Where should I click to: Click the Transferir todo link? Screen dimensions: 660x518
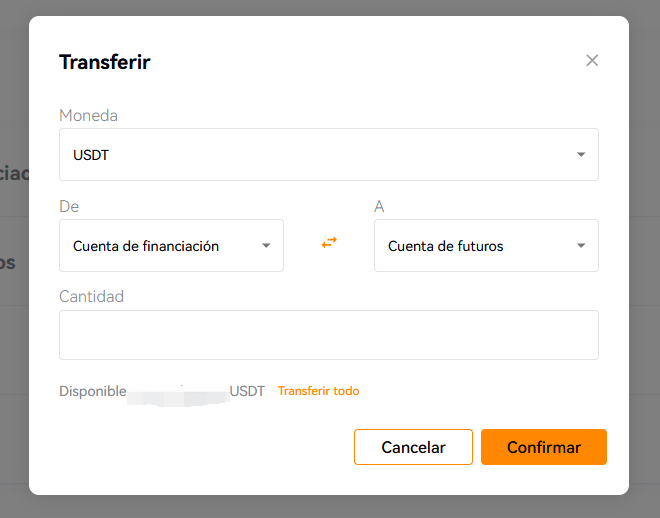[x=319, y=391]
